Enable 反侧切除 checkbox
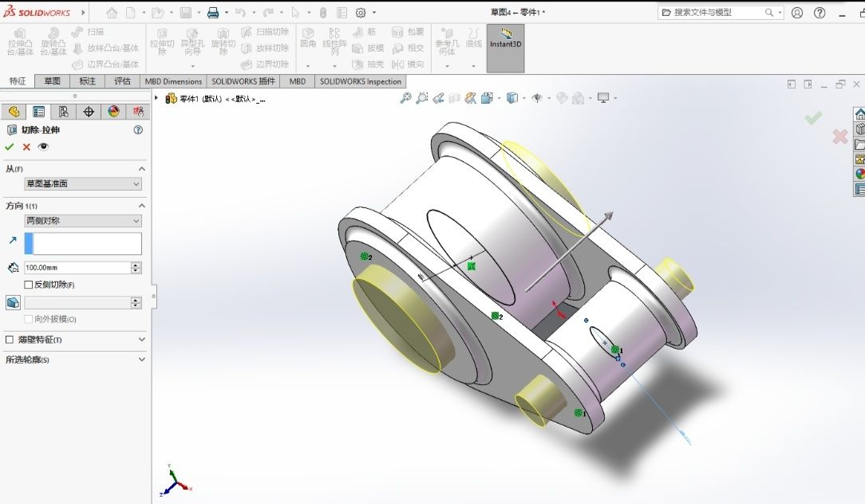 tap(29, 285)
